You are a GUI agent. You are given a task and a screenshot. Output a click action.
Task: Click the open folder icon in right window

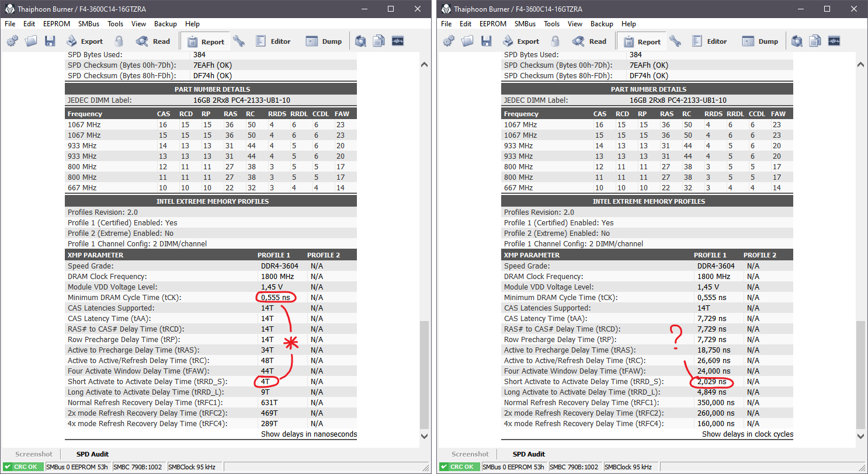(467, 41)
